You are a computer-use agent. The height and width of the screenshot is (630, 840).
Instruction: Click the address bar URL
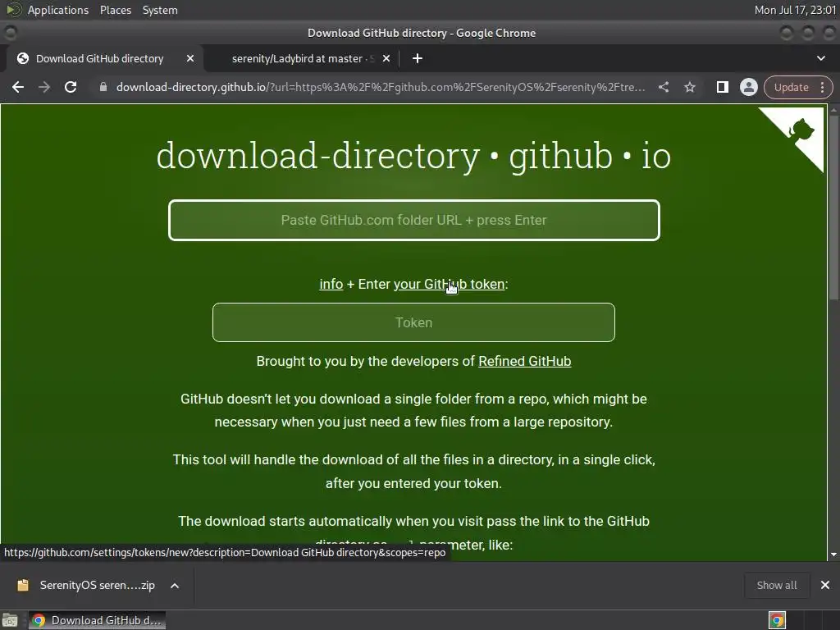tap(381, 87)
